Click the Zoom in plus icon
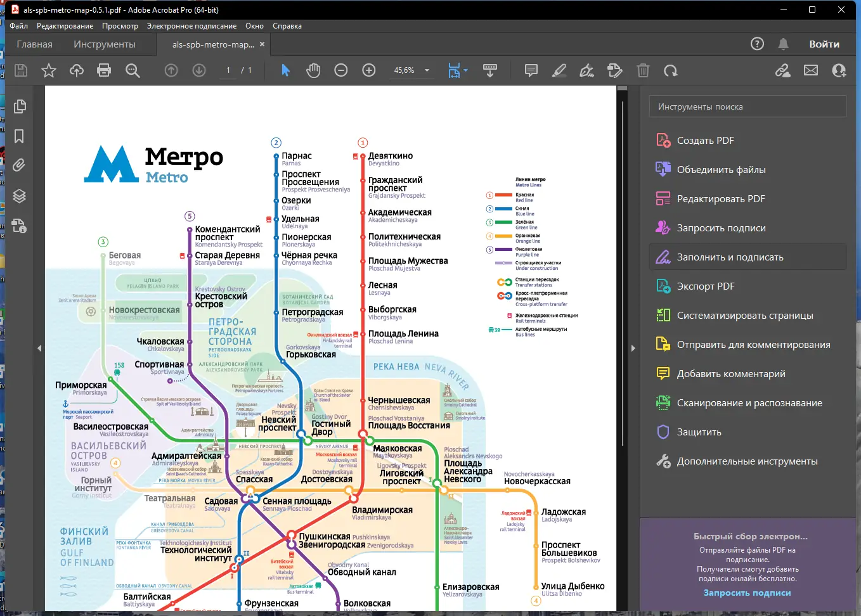 [x=369, y=70]
